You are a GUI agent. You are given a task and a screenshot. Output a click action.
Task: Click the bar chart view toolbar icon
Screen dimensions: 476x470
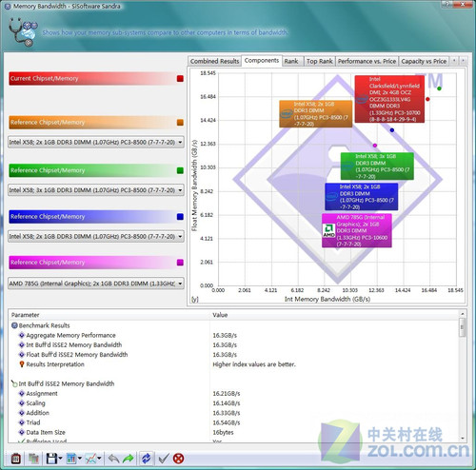click(x=71, y=459)
